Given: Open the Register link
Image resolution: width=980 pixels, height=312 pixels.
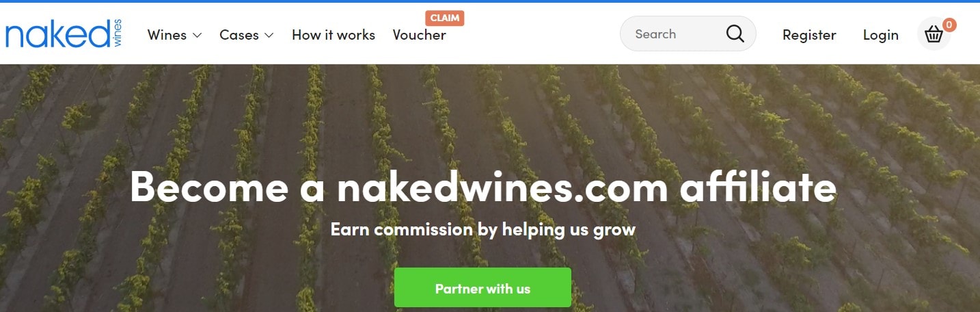Looking at the screenshot, I should (x=809, y=35).
